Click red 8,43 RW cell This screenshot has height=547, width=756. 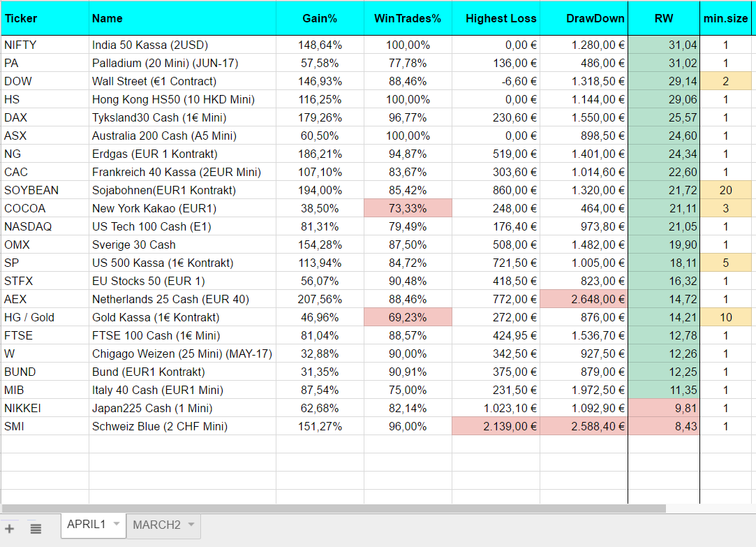tap(664, 426)
